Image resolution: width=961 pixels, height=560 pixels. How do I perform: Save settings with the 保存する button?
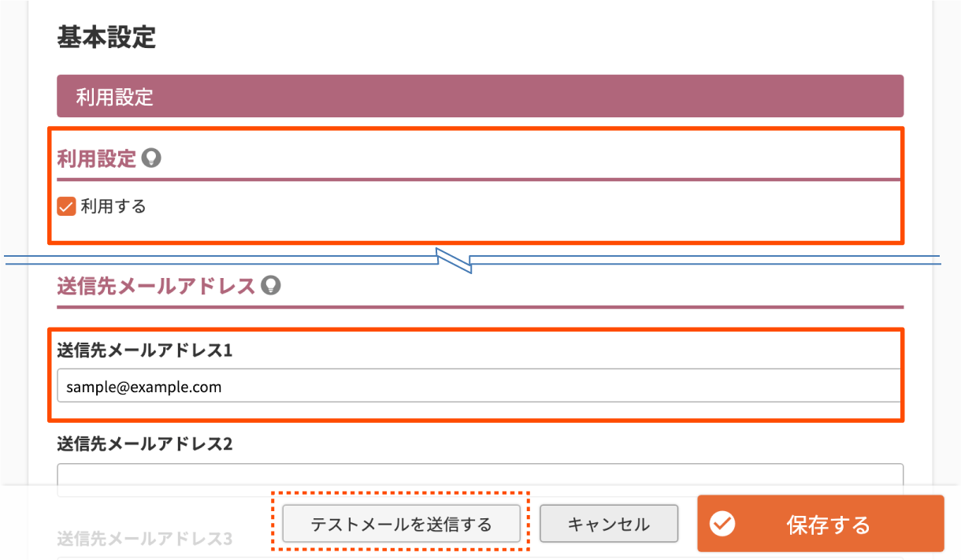(820, 523)
